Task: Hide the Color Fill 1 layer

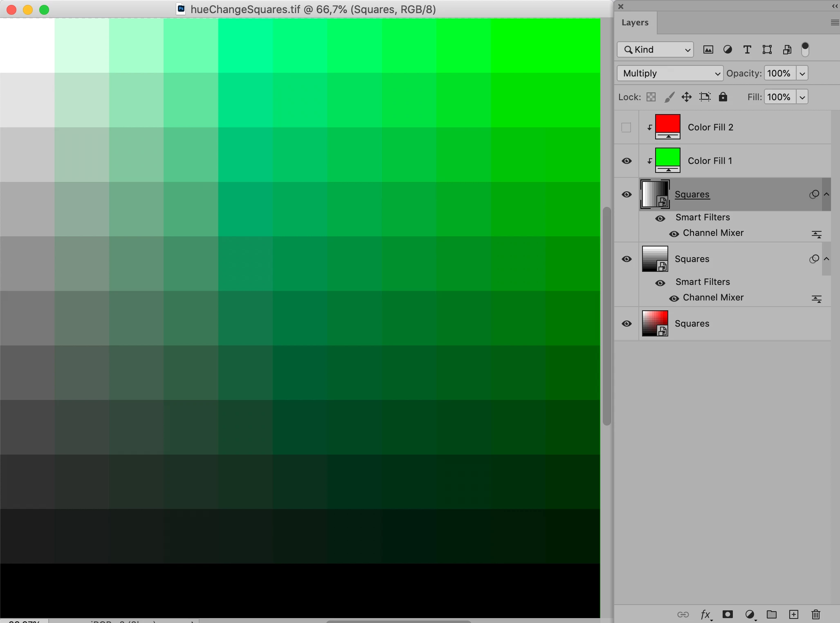Action: [626, 161]
